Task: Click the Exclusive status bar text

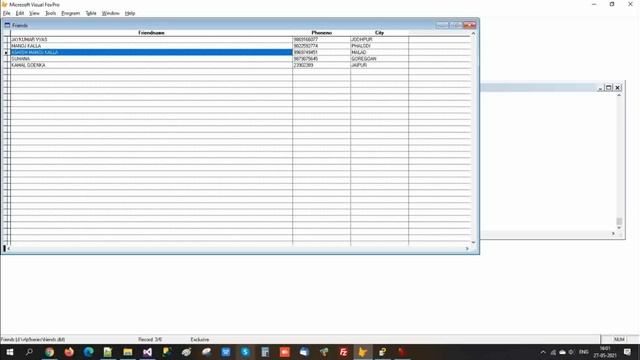Action: coord(200,340)
